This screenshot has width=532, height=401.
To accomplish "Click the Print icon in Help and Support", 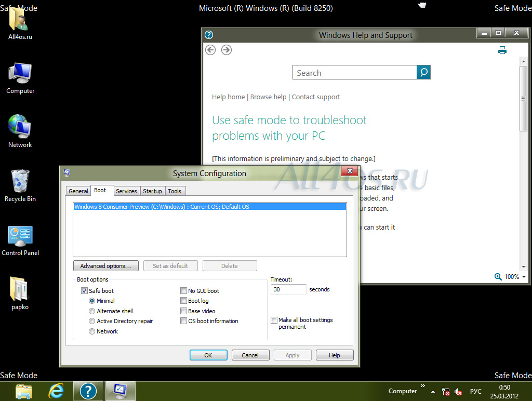I will (502, 50).
